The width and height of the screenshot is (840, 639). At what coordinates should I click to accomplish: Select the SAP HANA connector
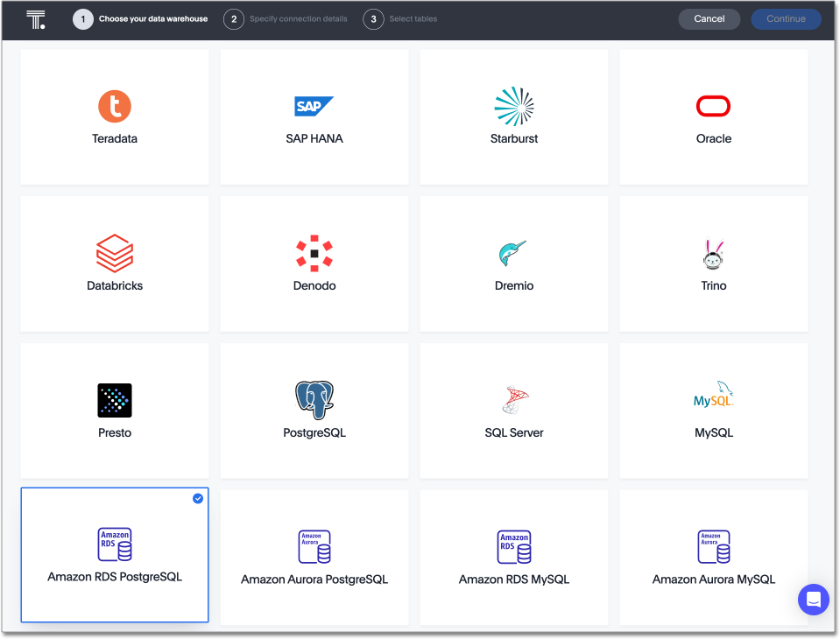314,106
